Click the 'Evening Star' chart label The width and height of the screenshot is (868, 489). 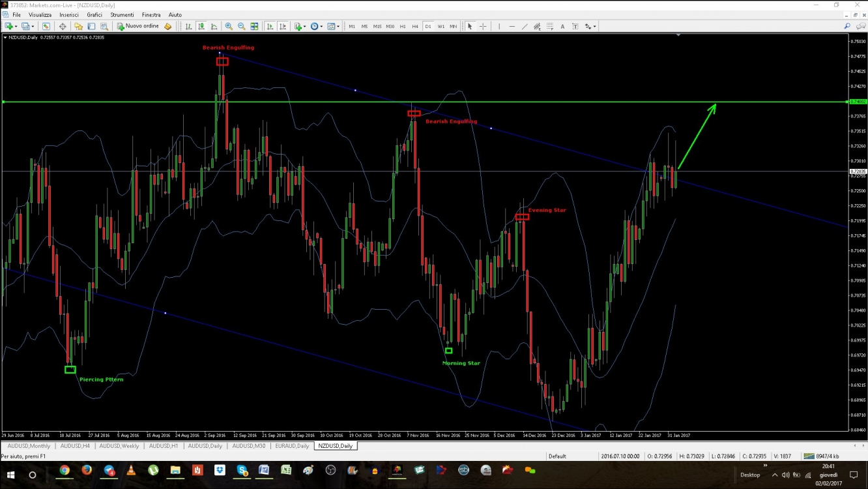[547, 210]
